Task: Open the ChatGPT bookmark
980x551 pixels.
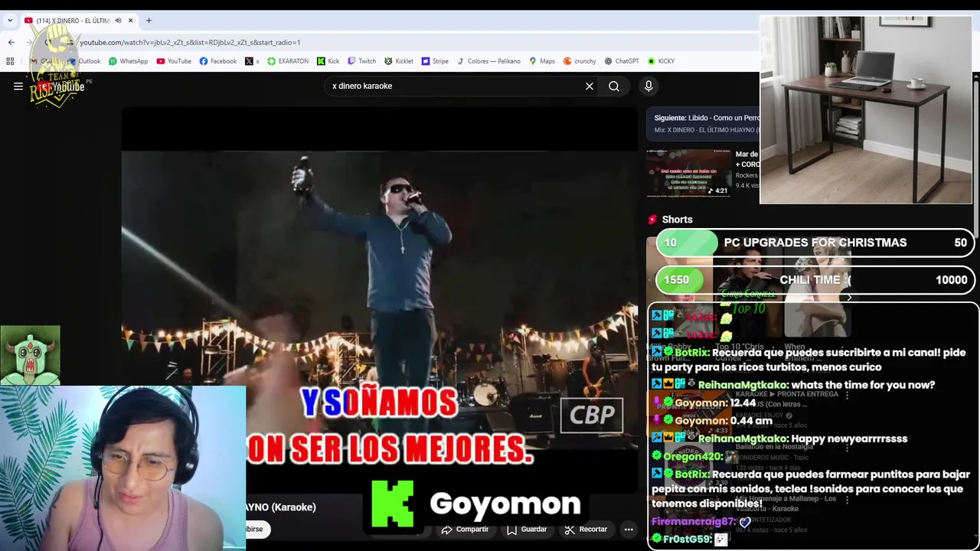Action: [621, 61]
